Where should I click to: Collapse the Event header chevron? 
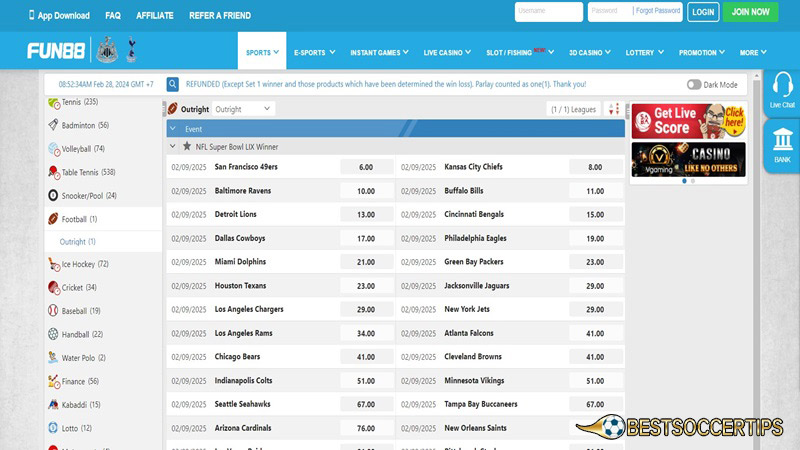(173, 129)
